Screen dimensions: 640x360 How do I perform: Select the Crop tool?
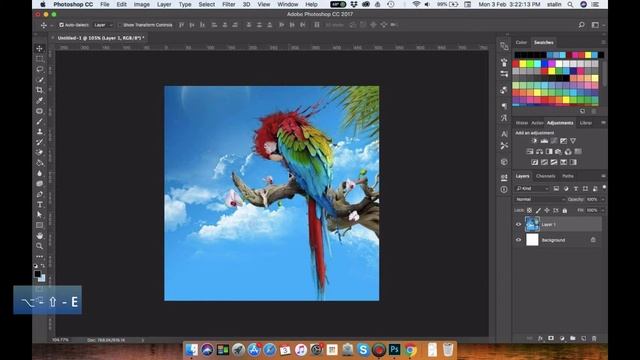coord(40,90)
